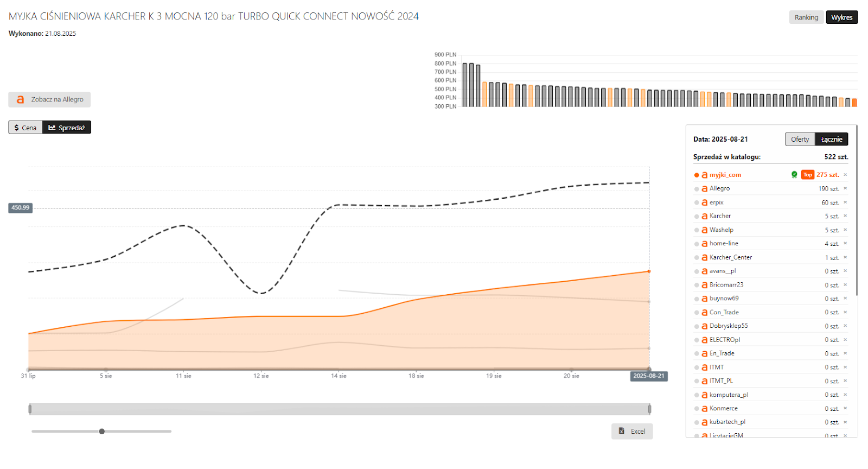Toggle avans__pl series dot
Viewport: 868px width, 469px height.
697,271
